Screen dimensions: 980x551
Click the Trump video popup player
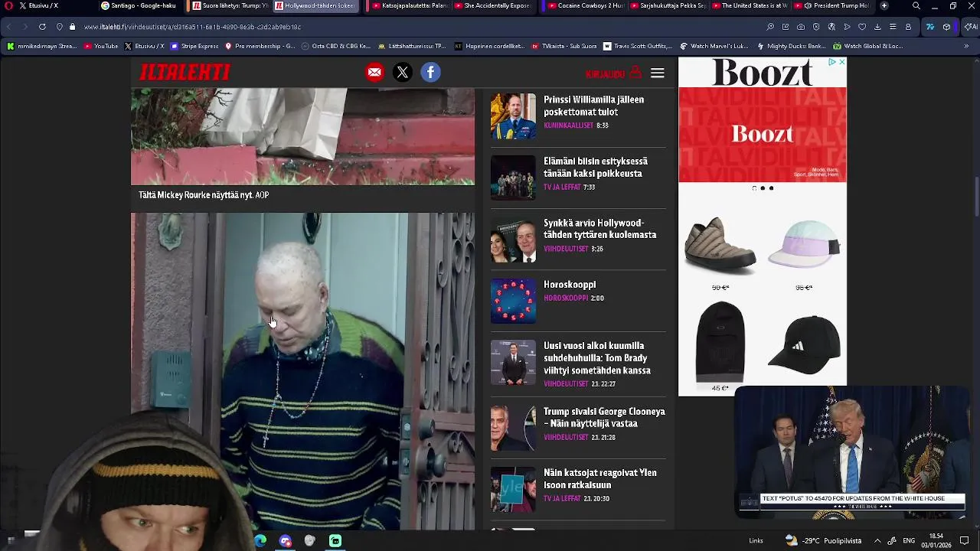tap(851, 452)
